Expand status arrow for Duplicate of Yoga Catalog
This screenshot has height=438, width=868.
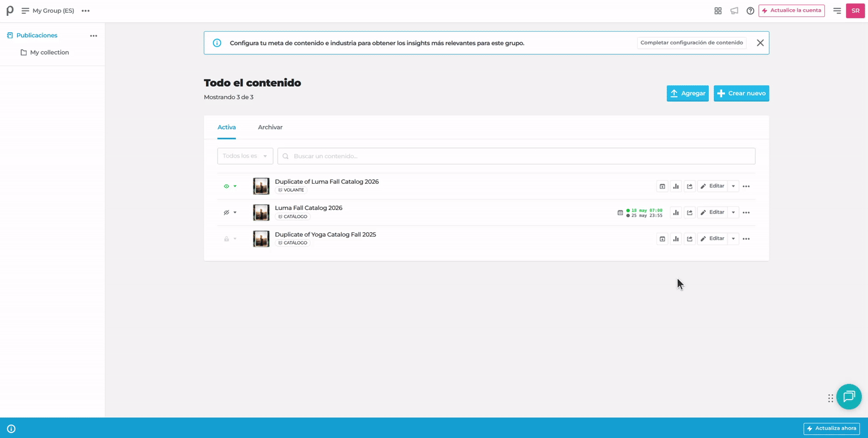tap(235, 238)
